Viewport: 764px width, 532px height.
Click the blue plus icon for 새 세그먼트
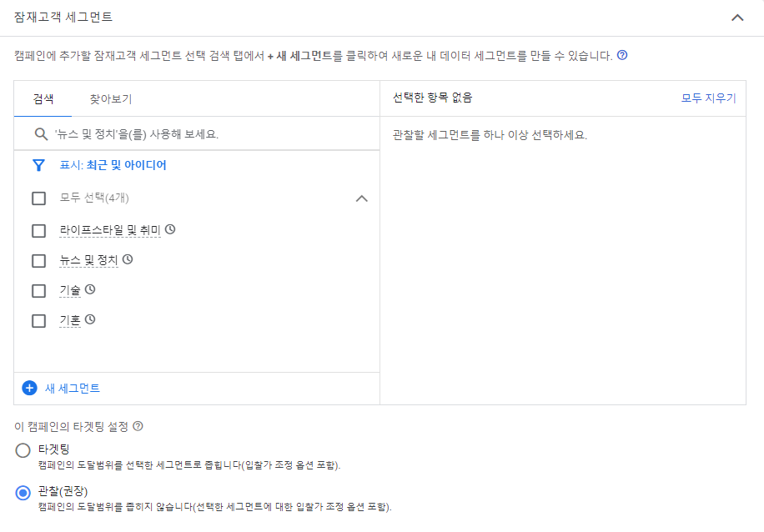coord(29,389)
